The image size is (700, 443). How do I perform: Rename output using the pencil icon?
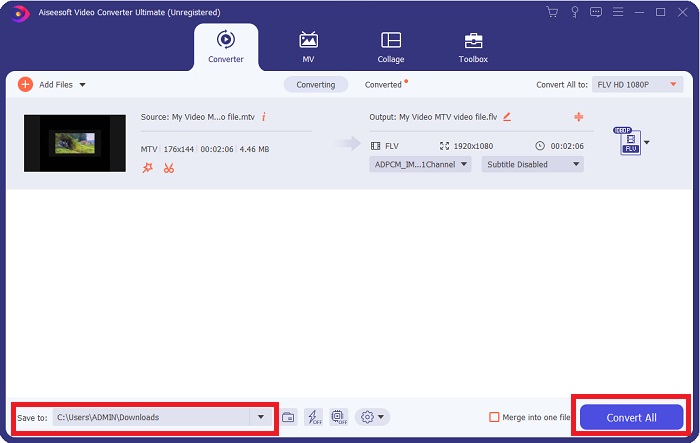point(507,117)
